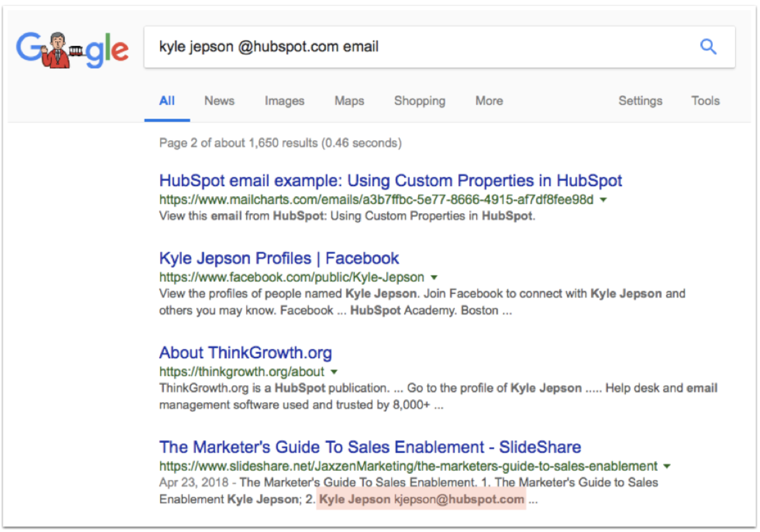Viewport: 760px width, 532px height.
Task: Open the Maps tab
Action: 349,101
